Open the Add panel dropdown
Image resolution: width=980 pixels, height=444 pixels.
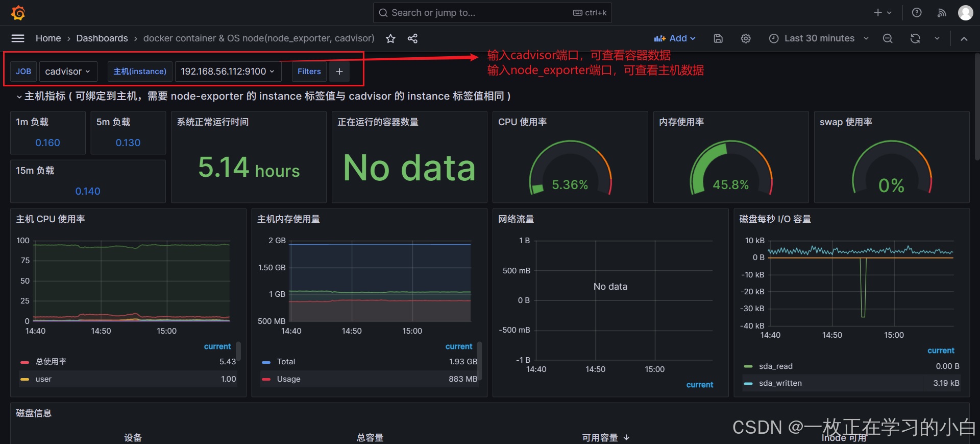tap(674, 38)
